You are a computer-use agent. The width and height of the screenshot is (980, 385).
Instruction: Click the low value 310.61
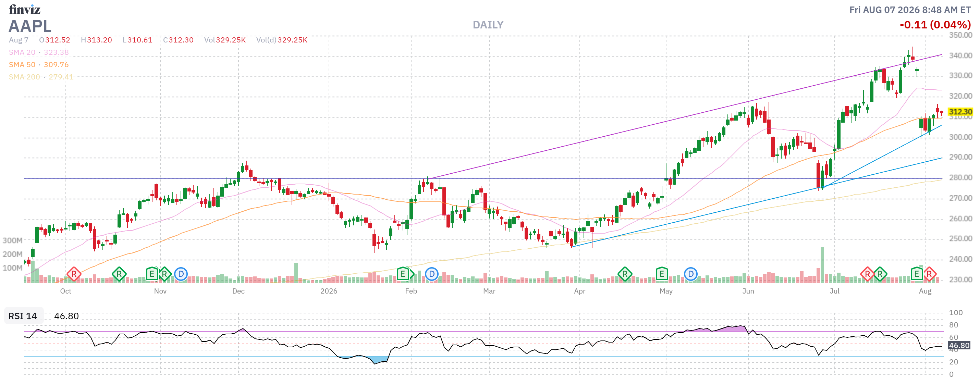click(x=139, y=40)
